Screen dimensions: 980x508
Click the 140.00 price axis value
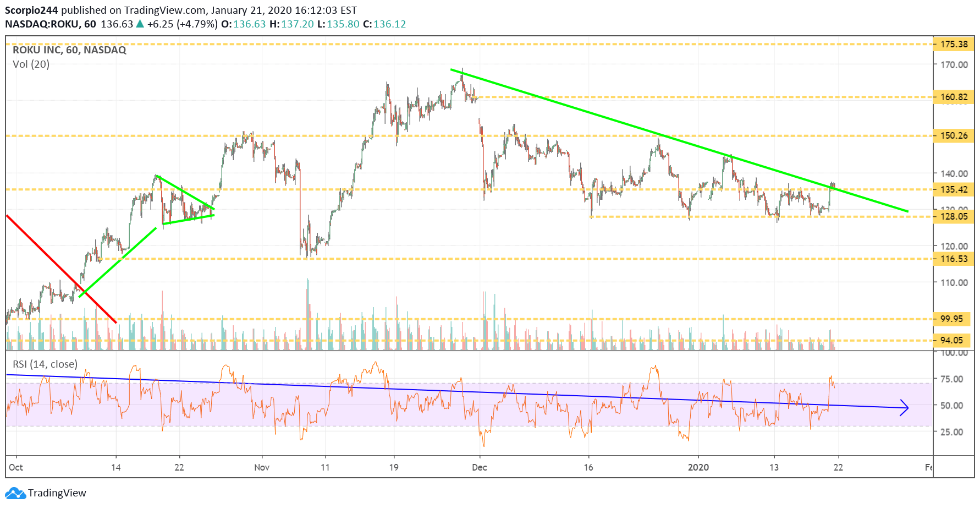pos(954,173)
